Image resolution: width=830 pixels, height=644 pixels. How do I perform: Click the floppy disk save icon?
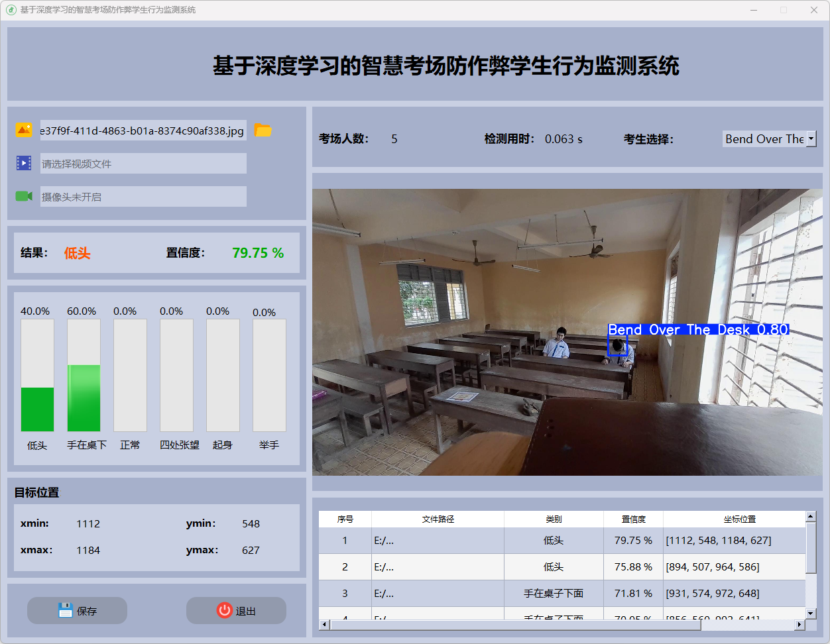tap(65, 610)
